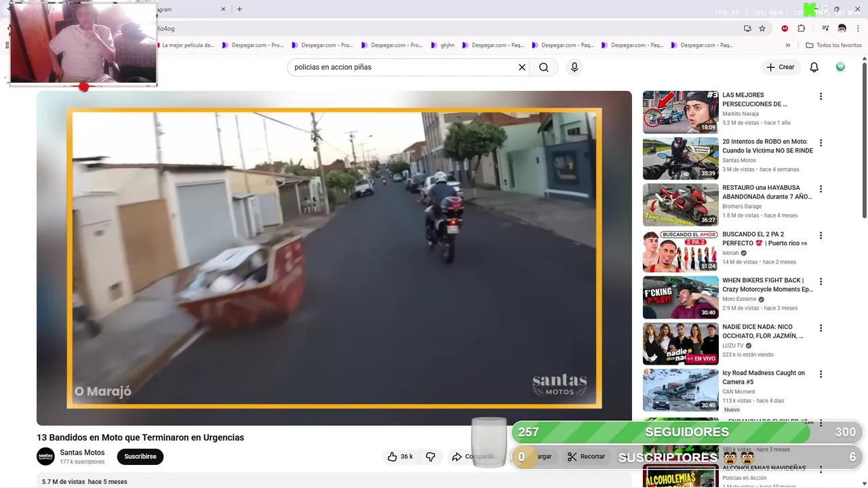Click the install app icon in address bar
Screen dimensions: 868x488
pyautogui.click(x=747, y=28)
